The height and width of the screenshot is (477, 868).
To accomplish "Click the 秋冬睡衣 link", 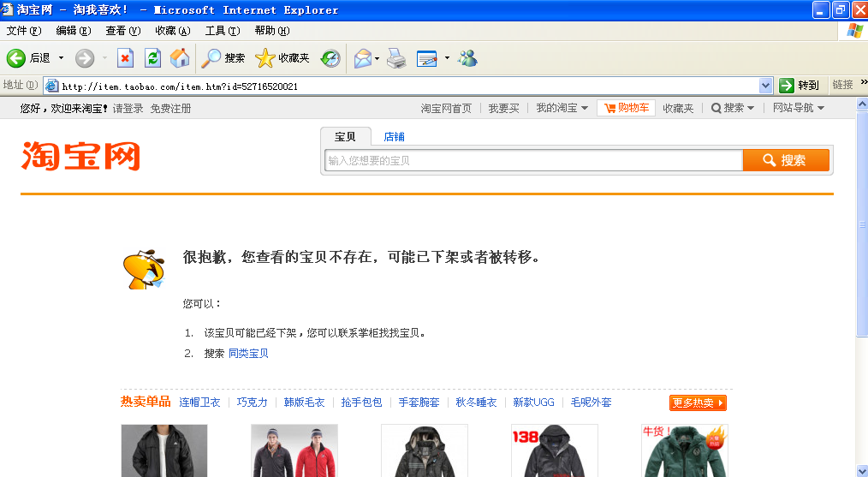I will click(x=476, y=402).
